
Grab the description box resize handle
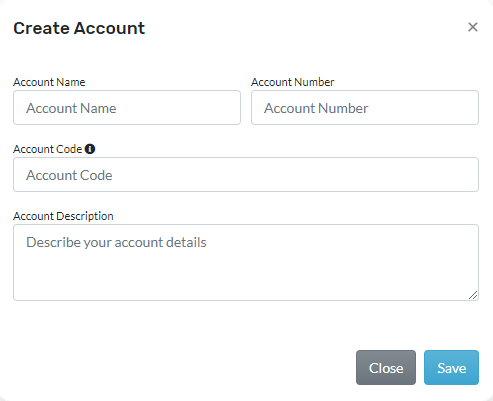click(x=473, y=295)
